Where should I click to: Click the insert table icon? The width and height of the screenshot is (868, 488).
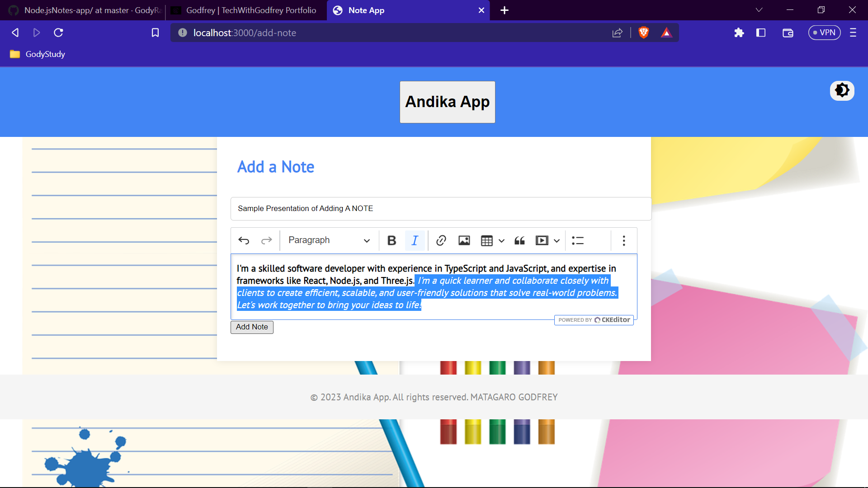point(487,240)
